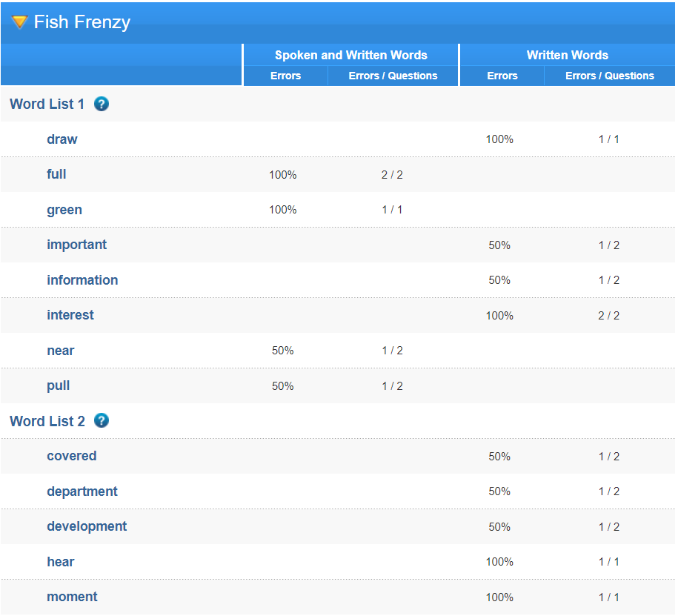Viewport: 678px width, 616px height.
Task: Open the word 'draw'
Action: (62, 139)
